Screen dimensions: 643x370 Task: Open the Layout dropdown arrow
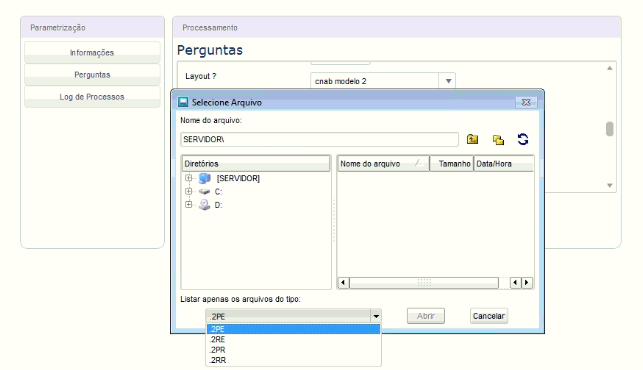pyautogui.click(x=448, y=81)
